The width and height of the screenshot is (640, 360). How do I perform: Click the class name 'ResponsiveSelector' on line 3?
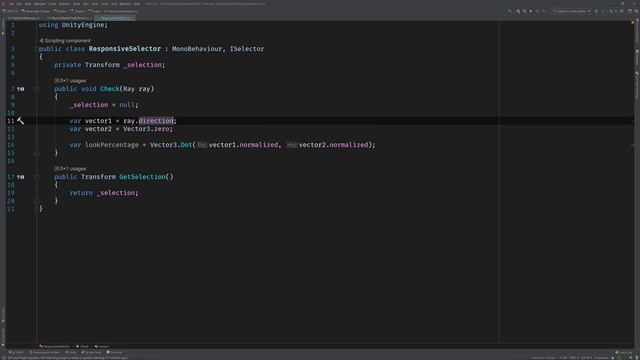click(124, 49)
